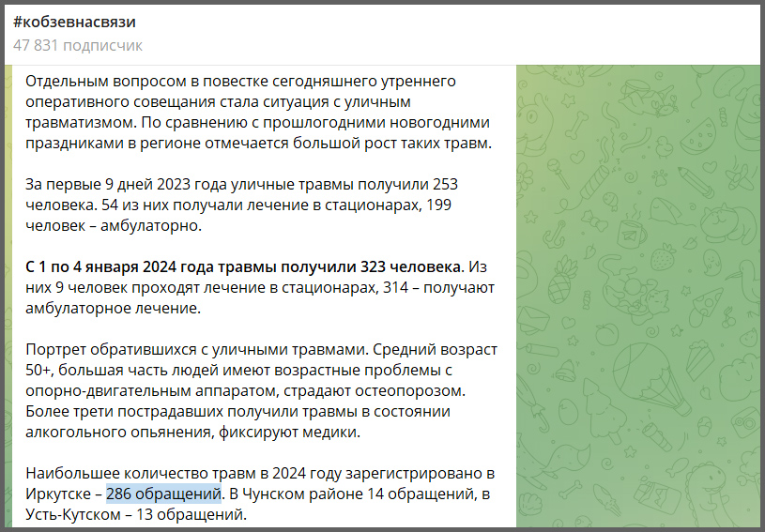Screen dimensions: 765x532
Task: Click the line 'опорно-двигательным аппаратом, страдают остеопорозом.'
Action: (245, 391)
